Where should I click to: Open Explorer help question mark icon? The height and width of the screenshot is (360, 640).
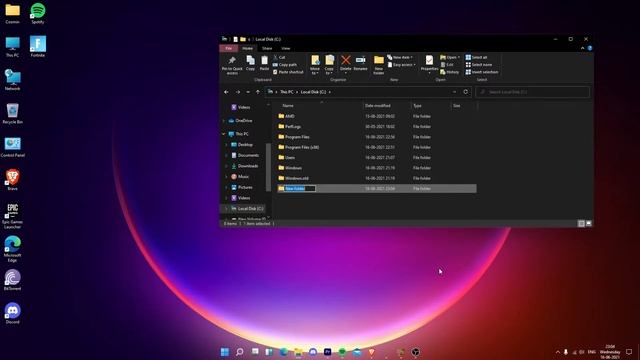(x=589, y=48)
